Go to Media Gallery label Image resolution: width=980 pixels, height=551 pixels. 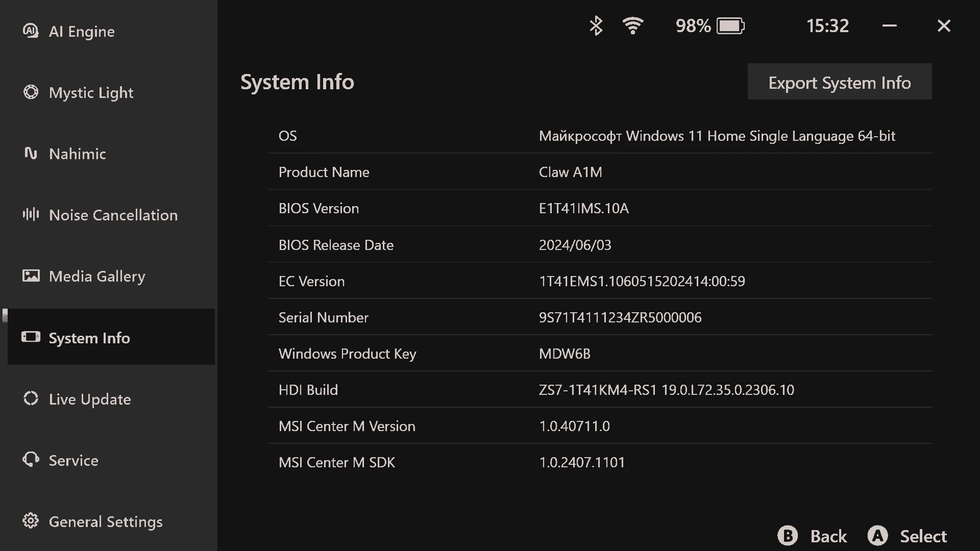click(97, 277)
